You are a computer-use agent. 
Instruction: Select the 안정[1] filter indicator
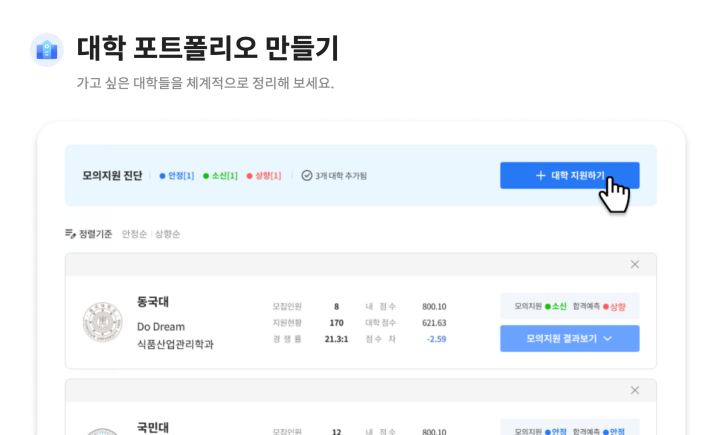click(177, 176)
